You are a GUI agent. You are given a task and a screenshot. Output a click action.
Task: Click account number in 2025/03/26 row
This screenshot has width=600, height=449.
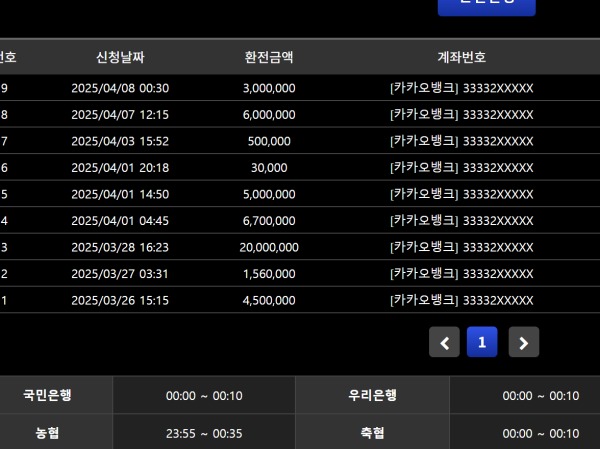coord(462,300)
